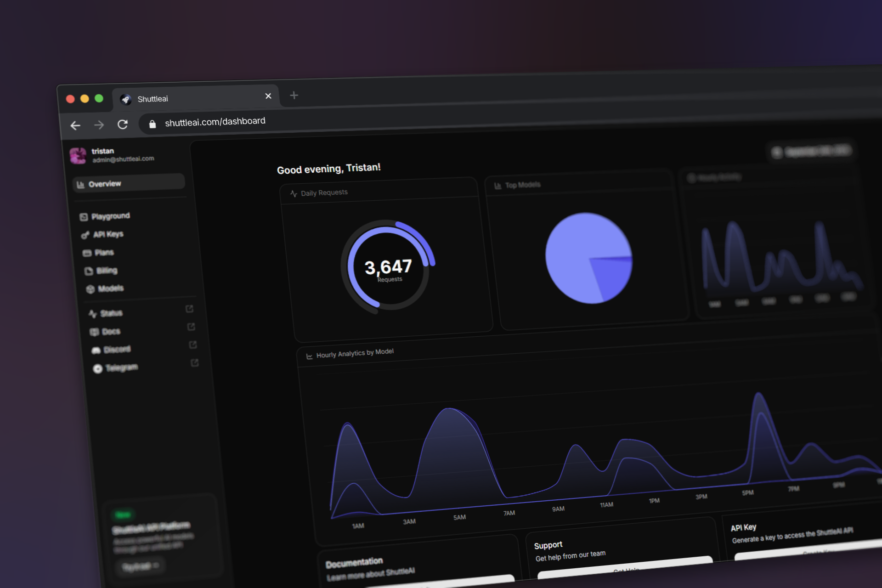Image resolution: width=882 pixels, height=588 pixels.
Task: Open the external link icon beside Status
Action: pyautogui.click(x=189, y=309)
